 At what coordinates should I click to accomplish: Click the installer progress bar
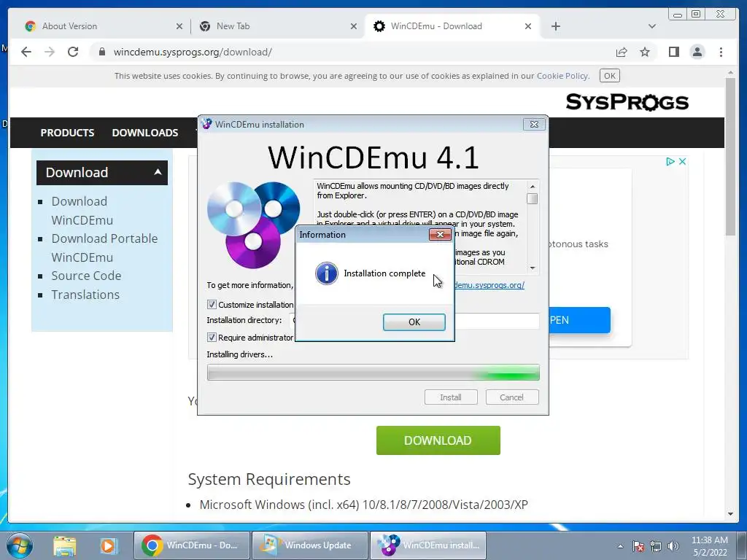pos(373,373)
